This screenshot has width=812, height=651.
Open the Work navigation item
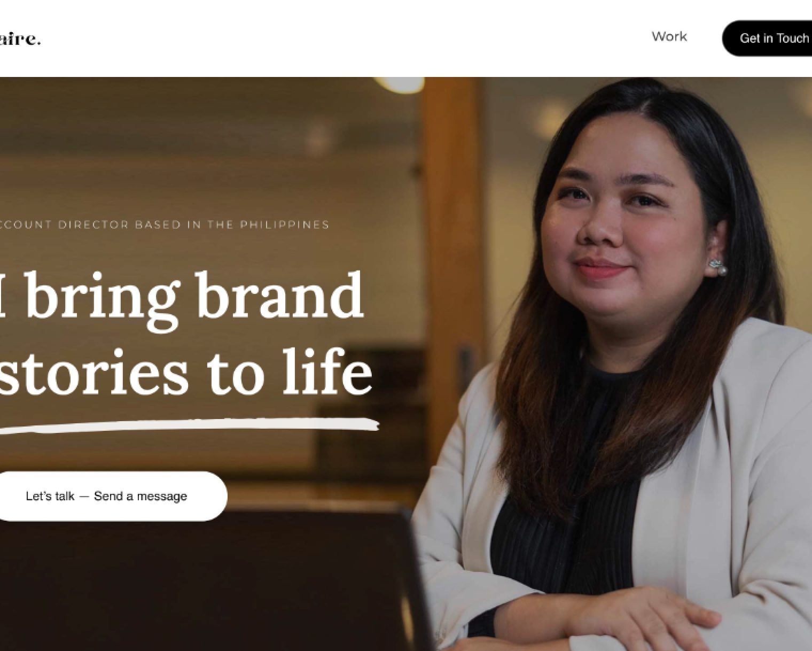pyautogui.click(x=669, y=37)
